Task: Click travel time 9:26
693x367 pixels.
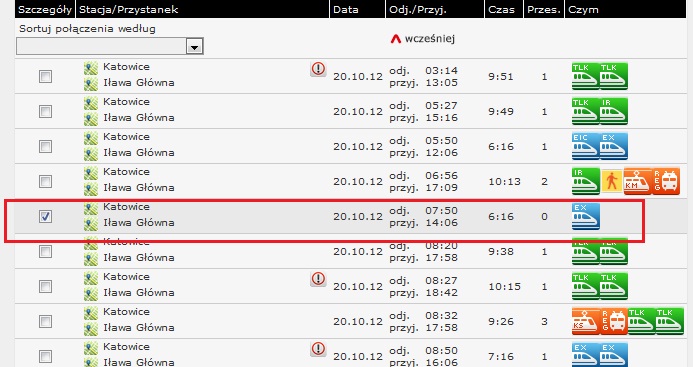Action: [501, 321]
